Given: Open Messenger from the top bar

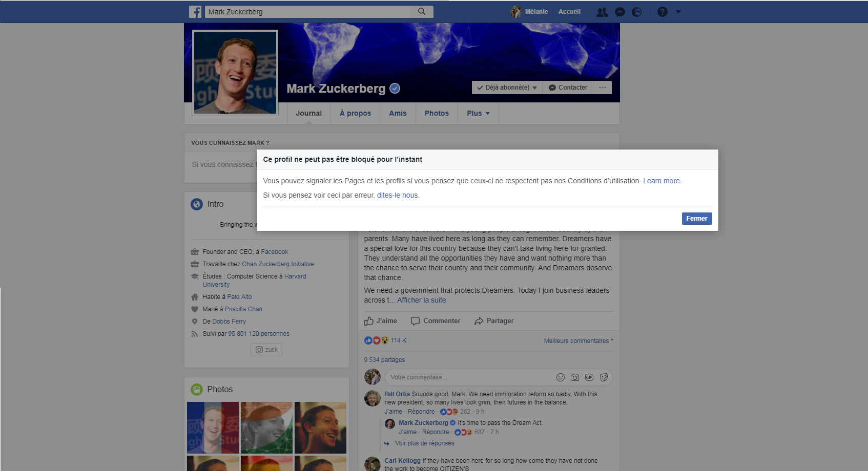Looking at the screenshot, I should (x=620, y=11).
